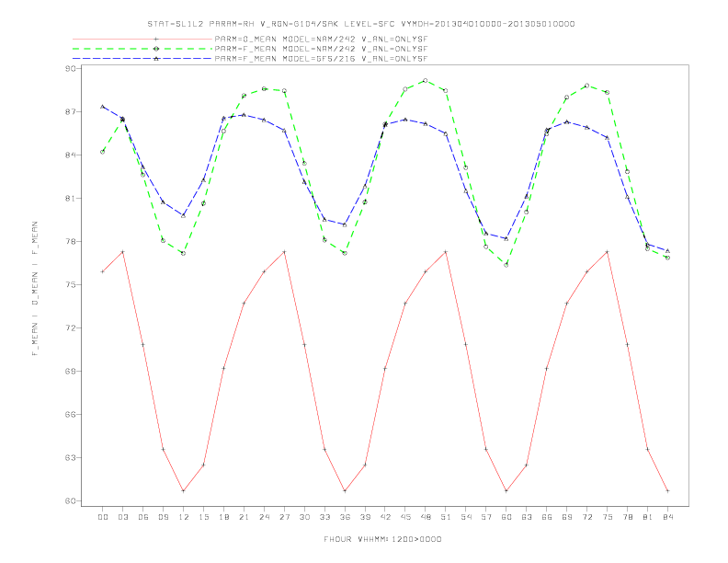728x563 pixels.
Task: Click the y-axis tick value 66
Action: [x=71, y=414]
